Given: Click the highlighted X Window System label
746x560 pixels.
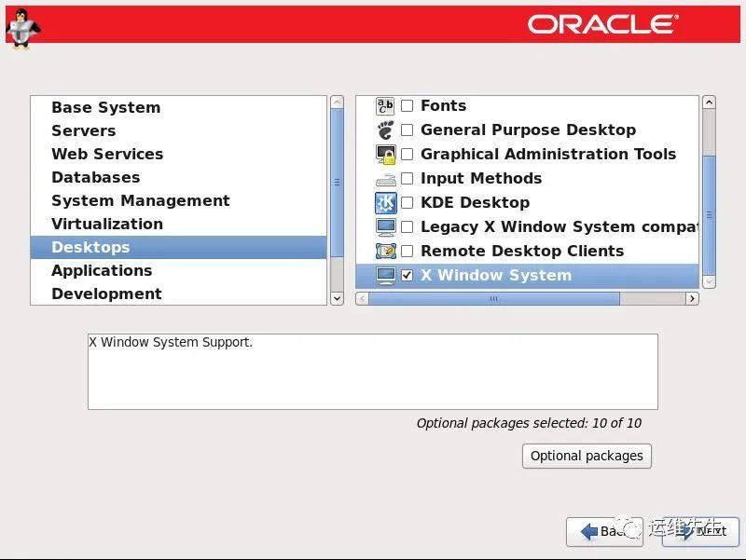Looking at the screenshot, I should 496,275.
